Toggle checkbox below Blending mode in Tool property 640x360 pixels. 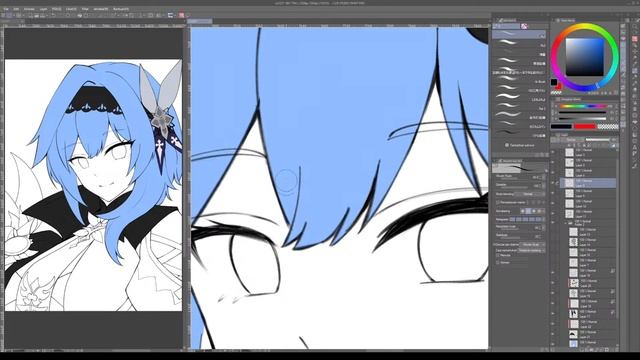click(x=498, y=202)
